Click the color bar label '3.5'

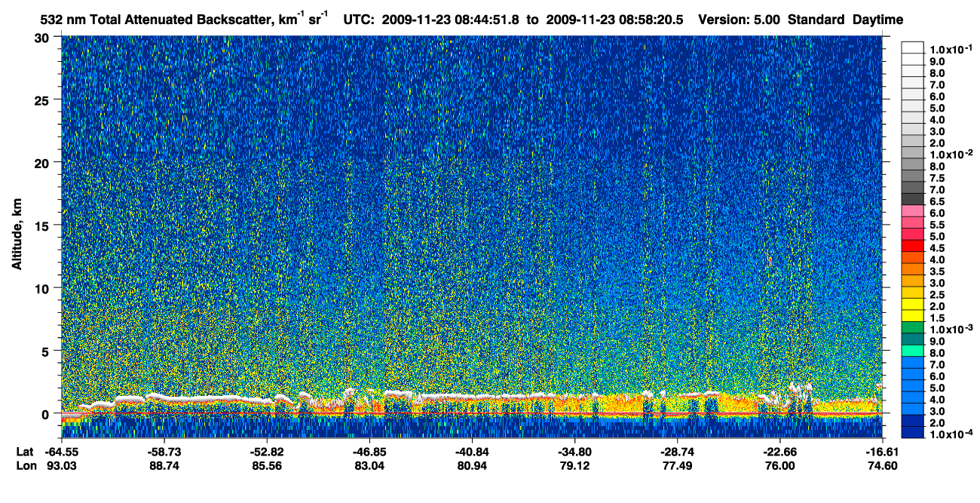click(939, 271)
